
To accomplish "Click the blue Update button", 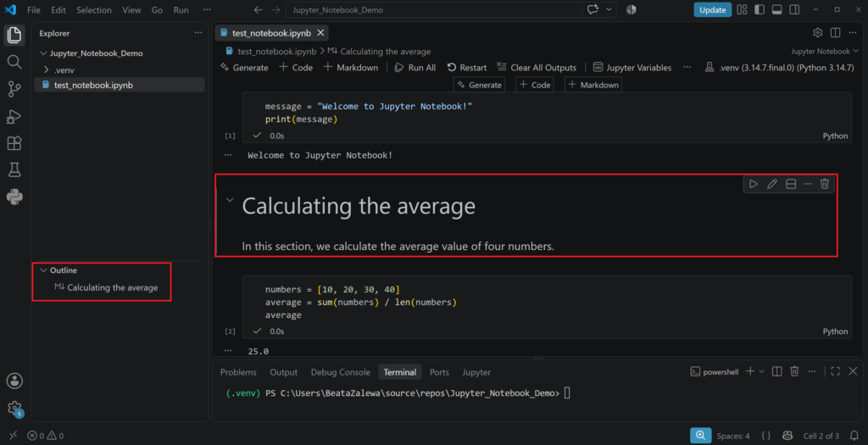I will [x=712, y=10].
